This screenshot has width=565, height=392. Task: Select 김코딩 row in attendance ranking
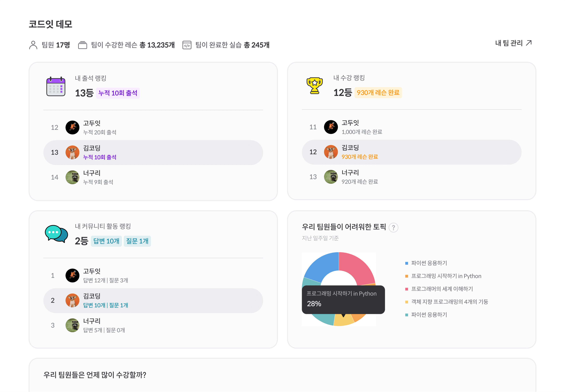(153, 153)
